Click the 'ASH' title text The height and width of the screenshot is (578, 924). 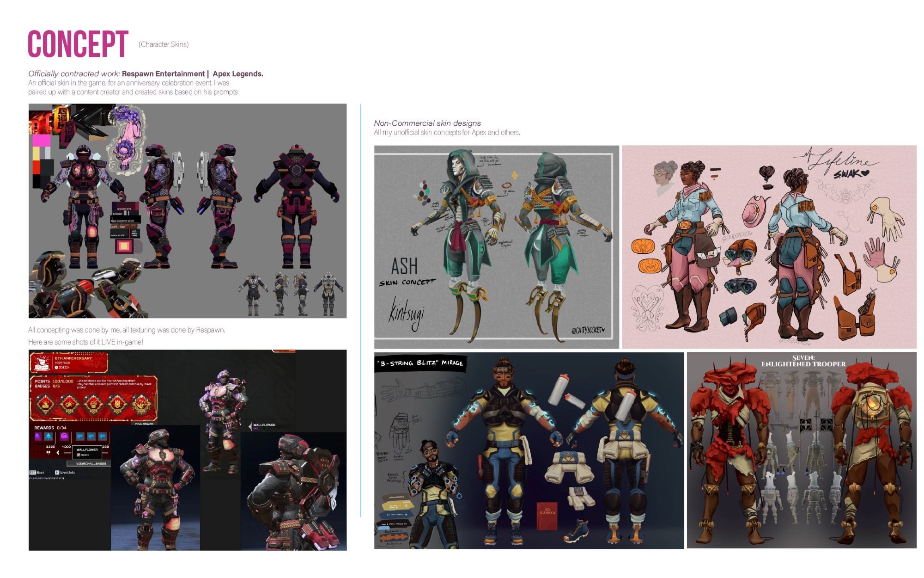click(x=404, y=266)
